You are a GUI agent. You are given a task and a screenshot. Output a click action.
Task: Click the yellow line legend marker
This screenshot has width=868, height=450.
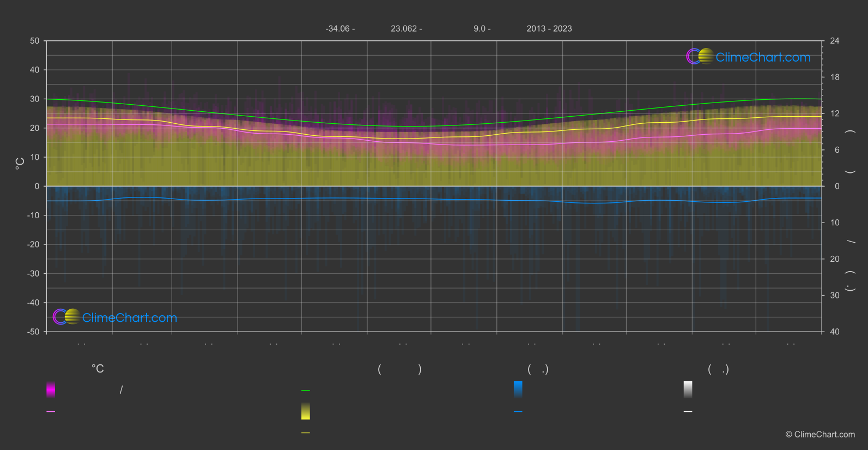point(306,433)
